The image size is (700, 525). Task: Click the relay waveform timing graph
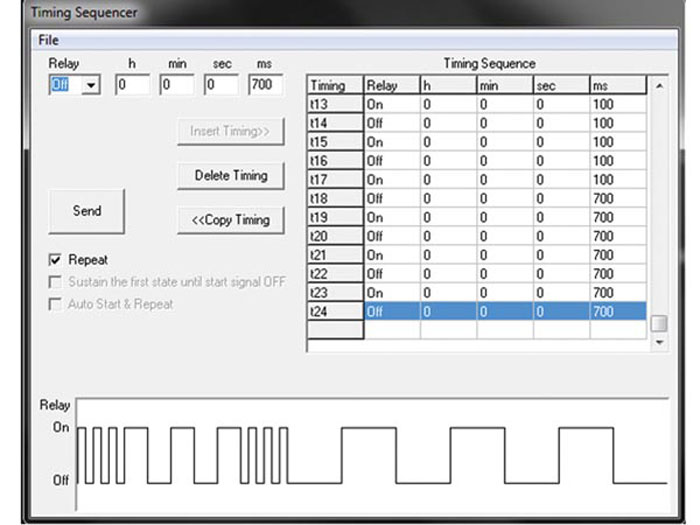point(372,455)
